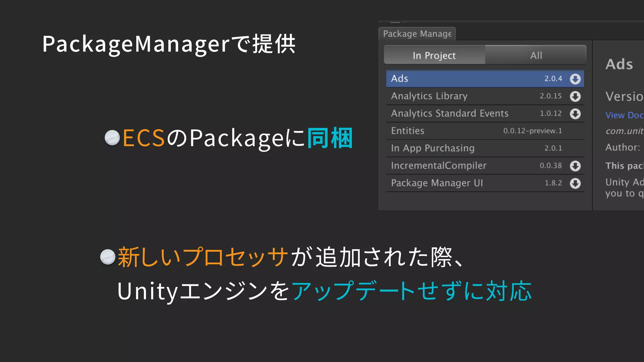Screen dimensions: 644x362
Task: Click the Analytics Standard Events version 1.0.12
Action: (551, 113)
